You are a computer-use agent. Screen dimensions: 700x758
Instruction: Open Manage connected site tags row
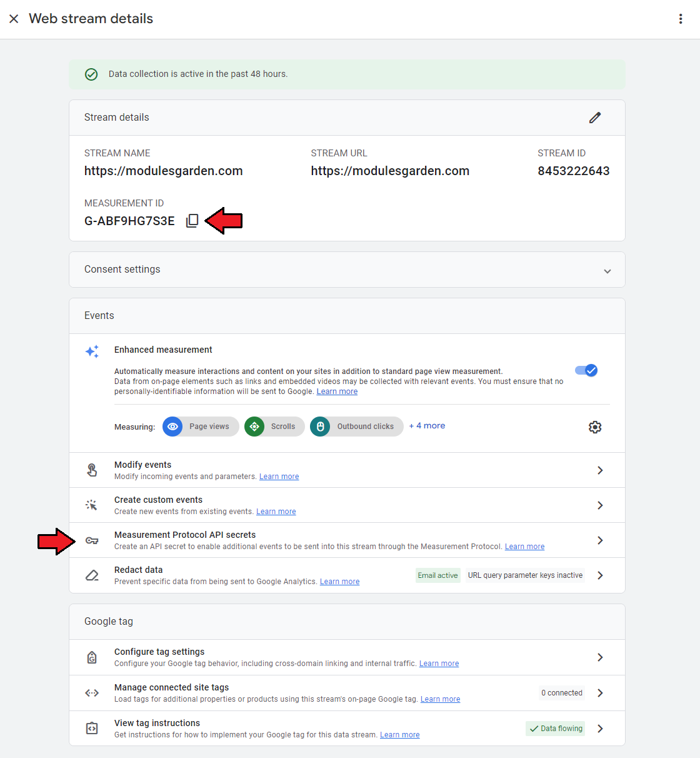(x=347, y=693)
